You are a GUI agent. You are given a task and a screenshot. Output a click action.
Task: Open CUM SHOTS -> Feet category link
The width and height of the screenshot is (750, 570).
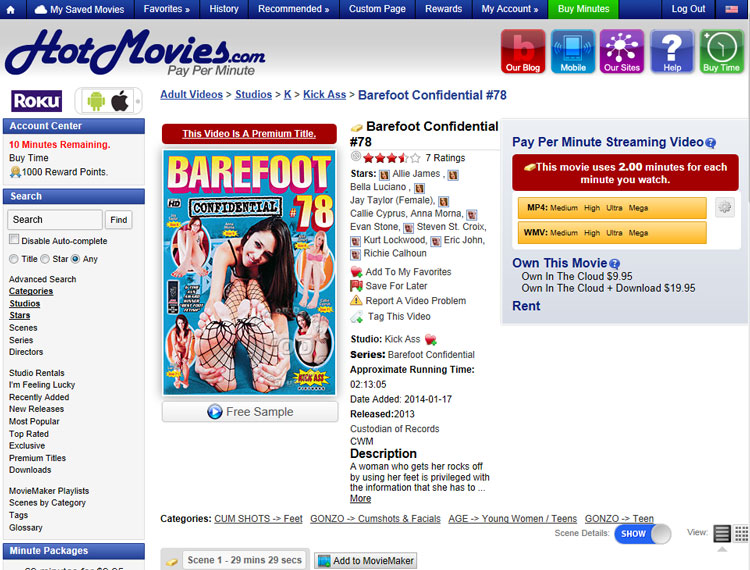(258, 519)
